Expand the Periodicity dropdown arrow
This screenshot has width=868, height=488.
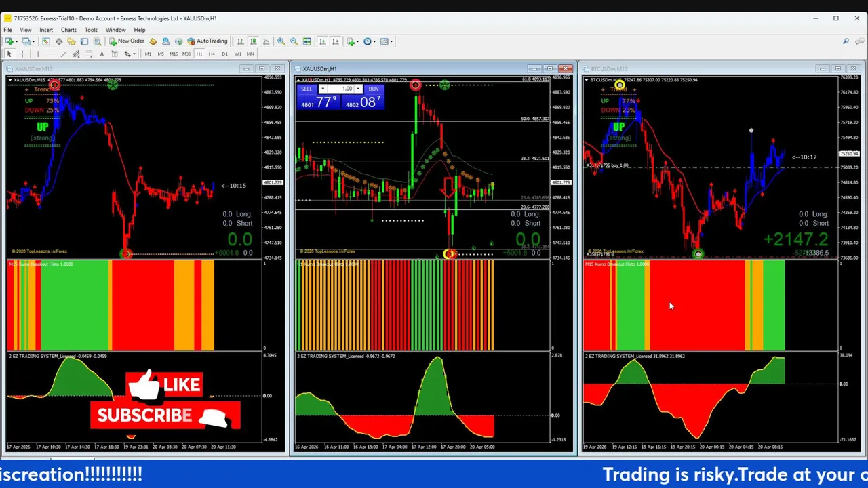click(374, 41)
